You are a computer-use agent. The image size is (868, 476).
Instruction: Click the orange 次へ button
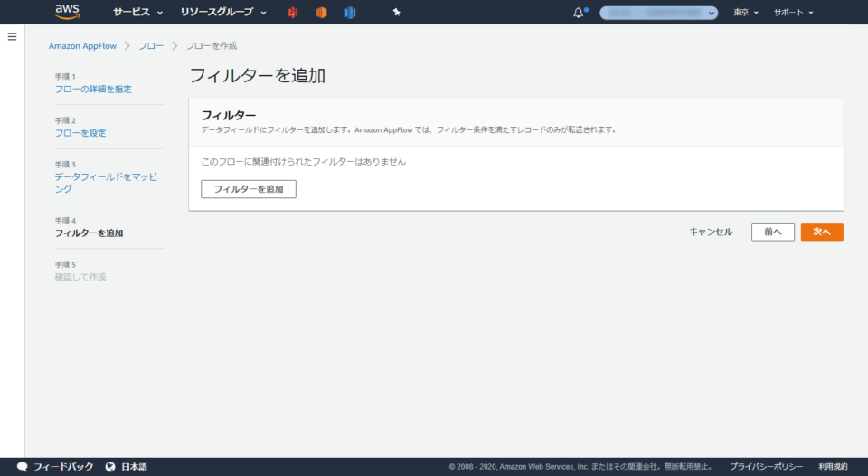tap(822, 232)
